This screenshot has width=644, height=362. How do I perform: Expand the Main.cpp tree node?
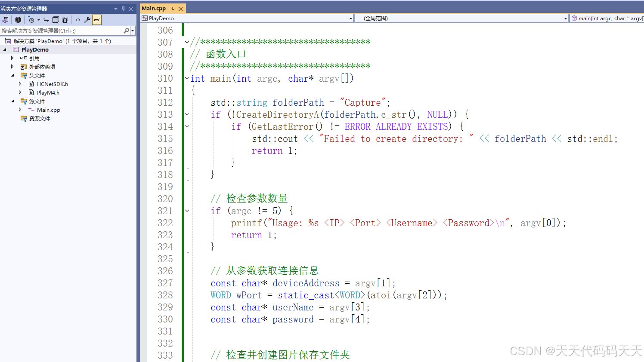(x=20, y=110)
